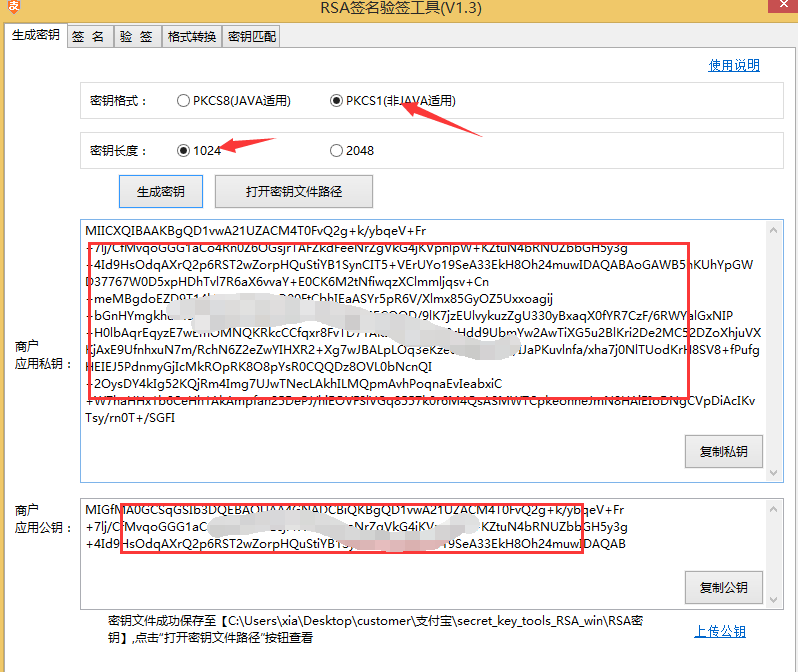Copy private key with 复制私钥 button

pyautogui.click(x=724, y=451)
